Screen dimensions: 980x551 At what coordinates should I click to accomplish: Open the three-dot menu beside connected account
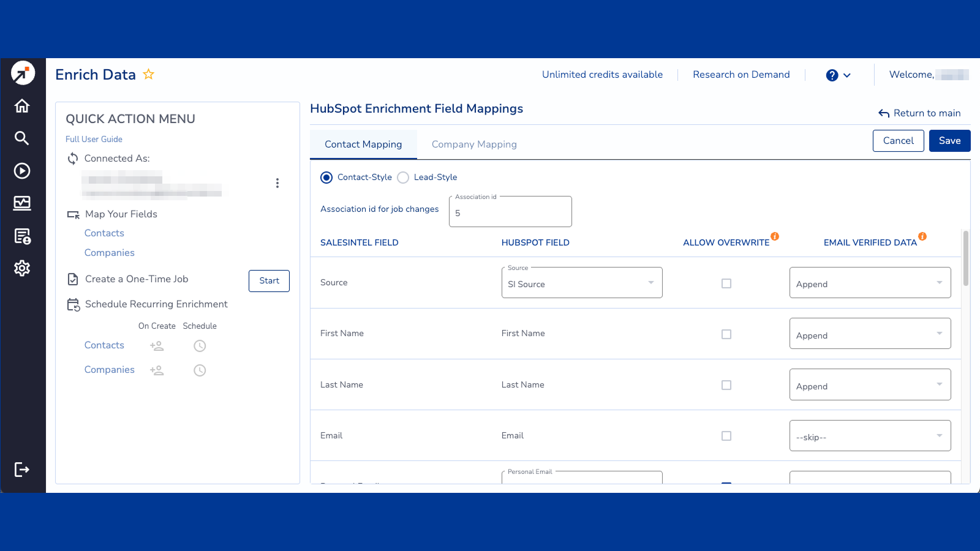[277, 183]
